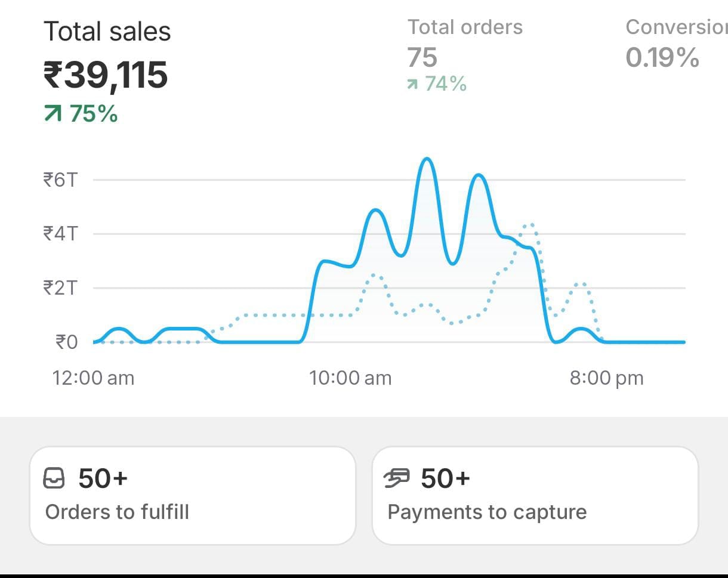The image size is (728, 578).
Task: Click the 75% sales growth label
Action: [94, 113]
